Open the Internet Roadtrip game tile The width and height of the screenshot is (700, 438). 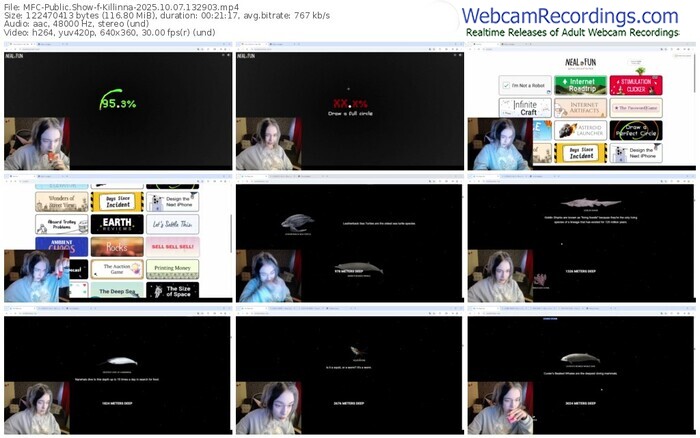coord(580,85)
